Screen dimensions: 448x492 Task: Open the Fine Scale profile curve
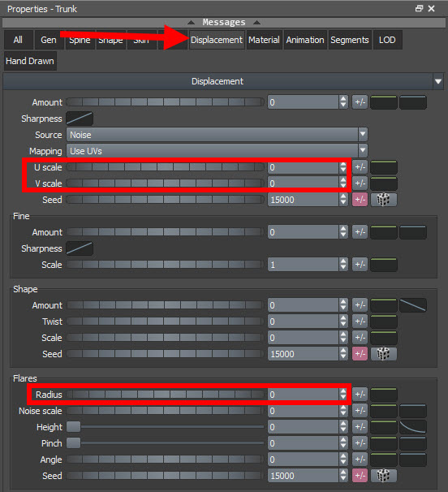click(383, 265)
